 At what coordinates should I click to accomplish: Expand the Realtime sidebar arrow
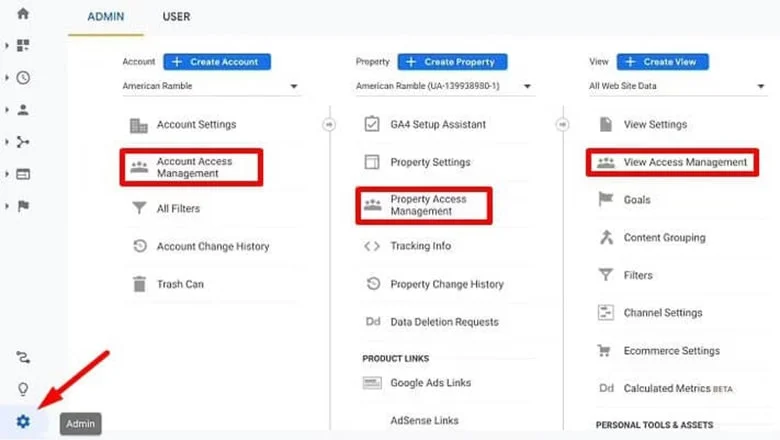6,78
